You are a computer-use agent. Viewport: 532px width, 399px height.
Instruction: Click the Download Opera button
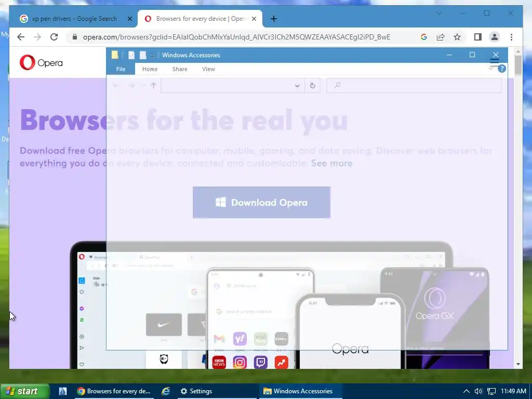click(261, 203)
